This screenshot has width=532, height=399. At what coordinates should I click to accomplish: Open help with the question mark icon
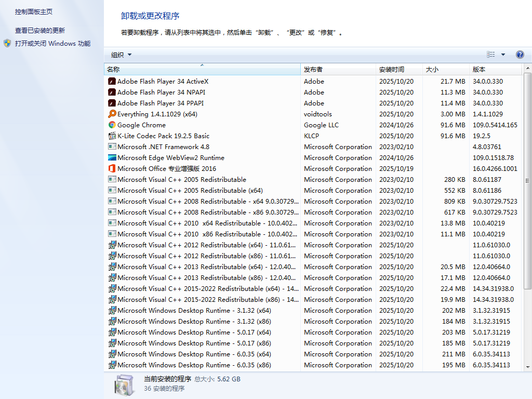[x=520, y=55]
